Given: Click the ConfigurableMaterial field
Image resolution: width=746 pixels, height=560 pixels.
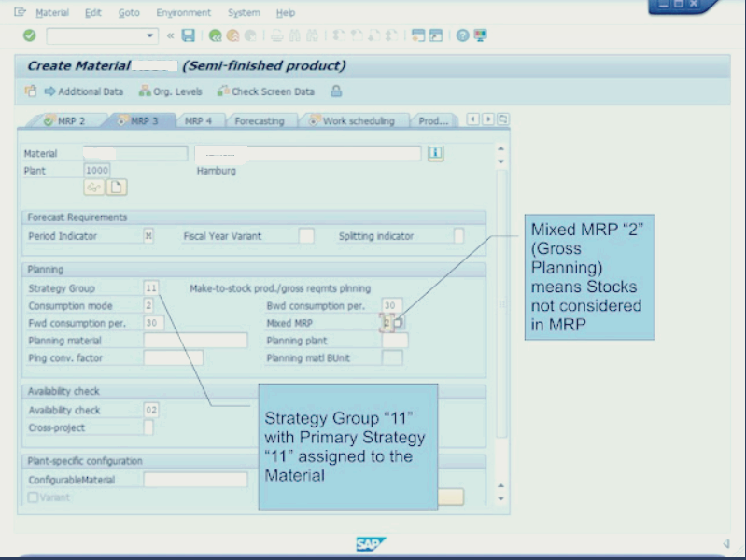Looking at the screenshot, I should (x=195, y=480).
